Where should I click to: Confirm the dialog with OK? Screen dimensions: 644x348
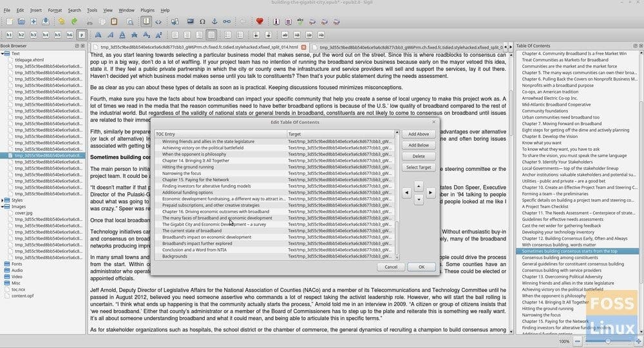coord(421,267)
